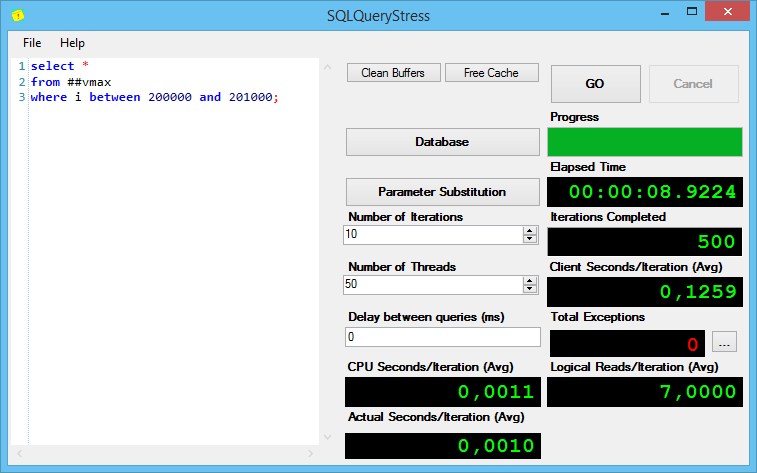Start the test with the GO button
This screenshot has height=473, width=757.
pos(595,83)
